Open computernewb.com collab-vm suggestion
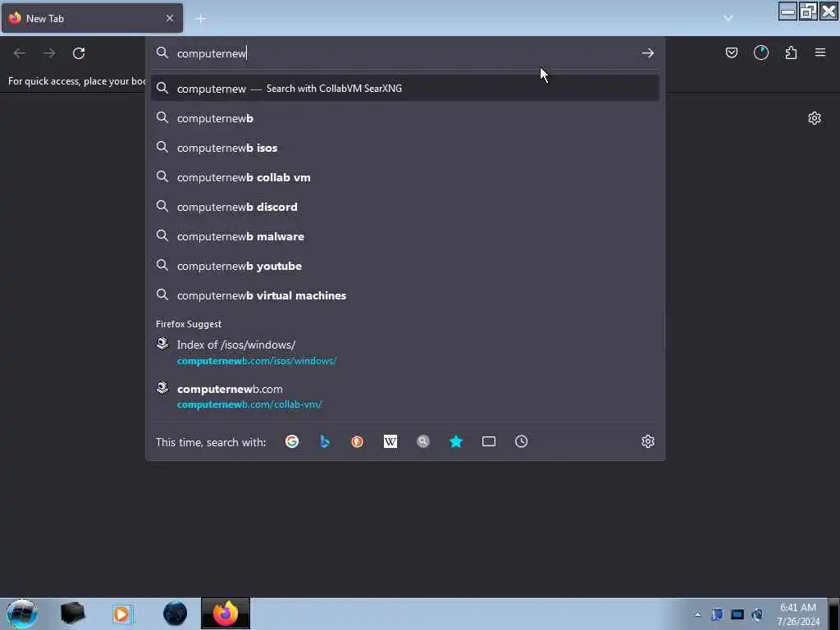840x630 pixels. (x=405, y=396)
